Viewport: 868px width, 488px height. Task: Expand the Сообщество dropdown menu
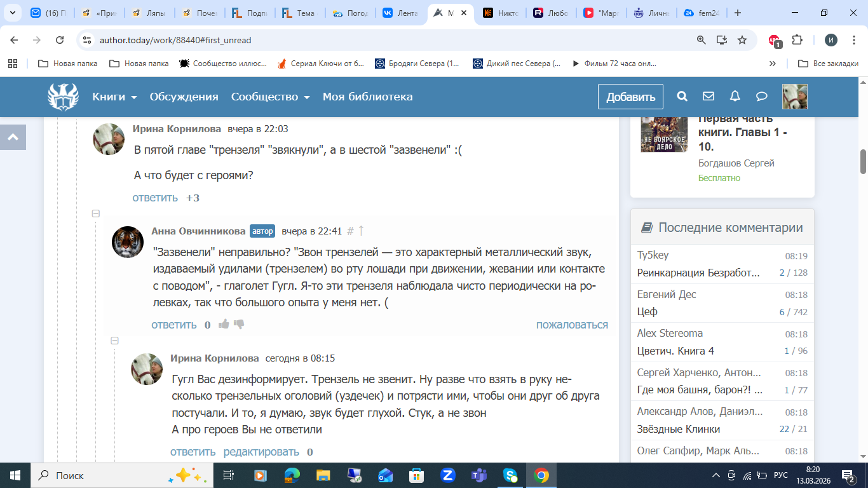point(270,97)
